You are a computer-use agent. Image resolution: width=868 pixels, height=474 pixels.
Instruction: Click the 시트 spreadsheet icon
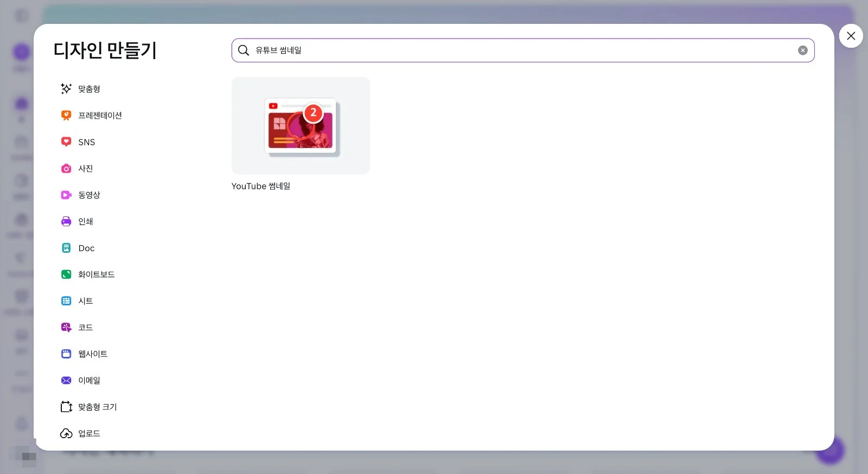(x=66, y=300)
